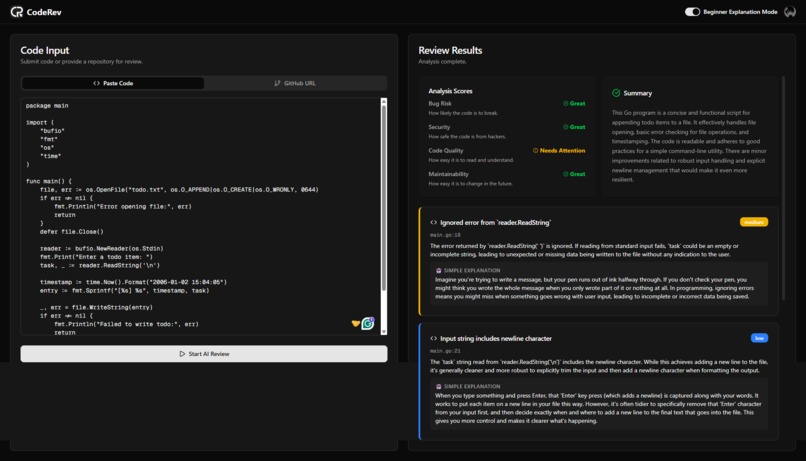
Task: Click the Bug Risk 'Great' rating
Action: (574, 103)
